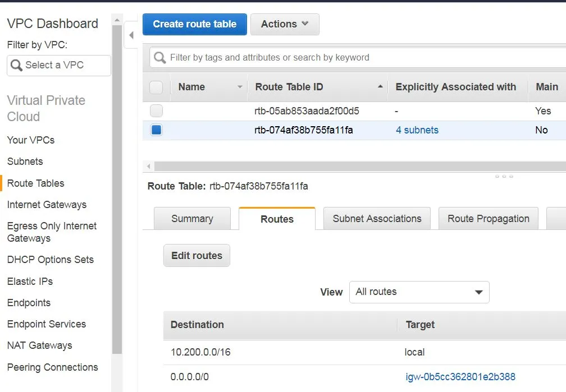
Task: Switch to the Subnet Associations tab
Action: pos(377,219)
